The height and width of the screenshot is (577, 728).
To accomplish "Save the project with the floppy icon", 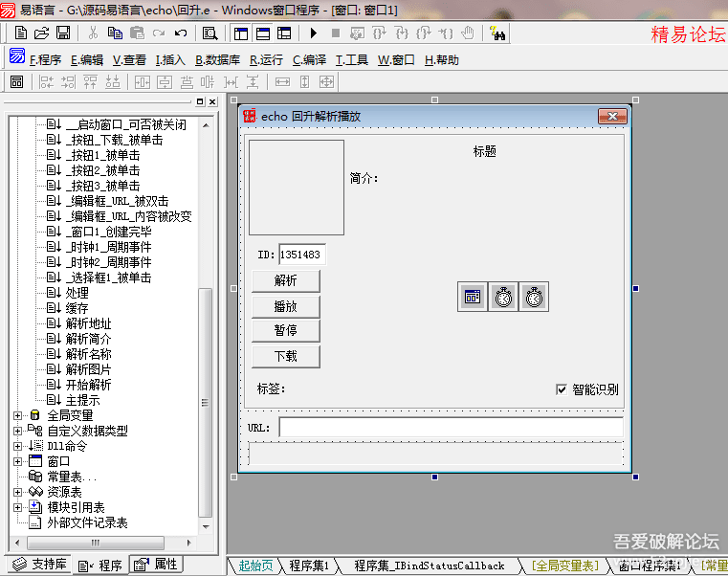I will pyautogui.click(x=63, y=33).
